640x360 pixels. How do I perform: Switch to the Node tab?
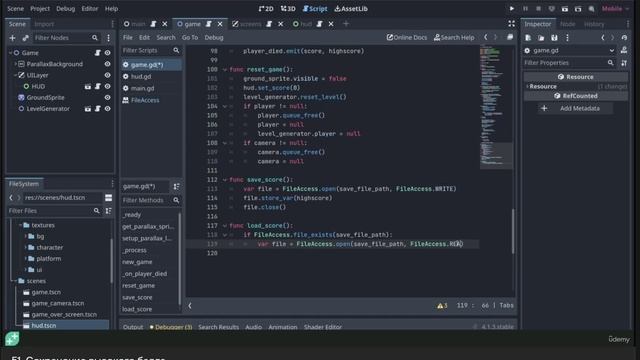567,24
